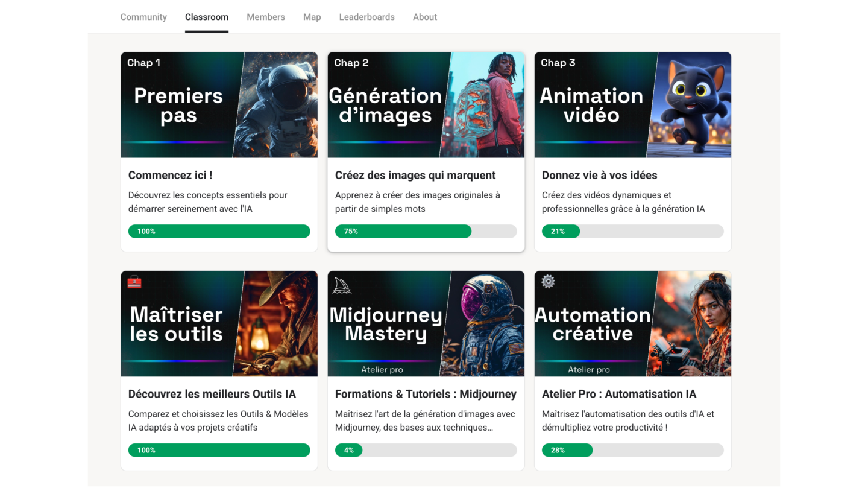Open "Formations & Tutoriels : Midjourney" title
The image size is (868, 488).
click(426, 395)
